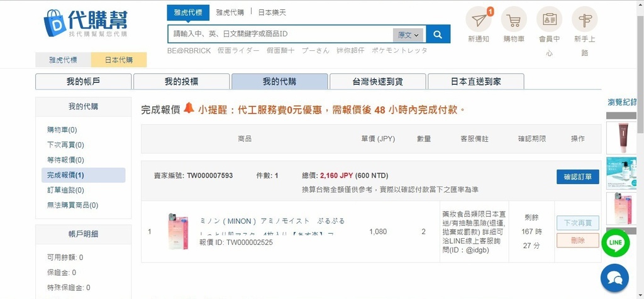Click the 刪除 button for MINON item

click(578, 241)
